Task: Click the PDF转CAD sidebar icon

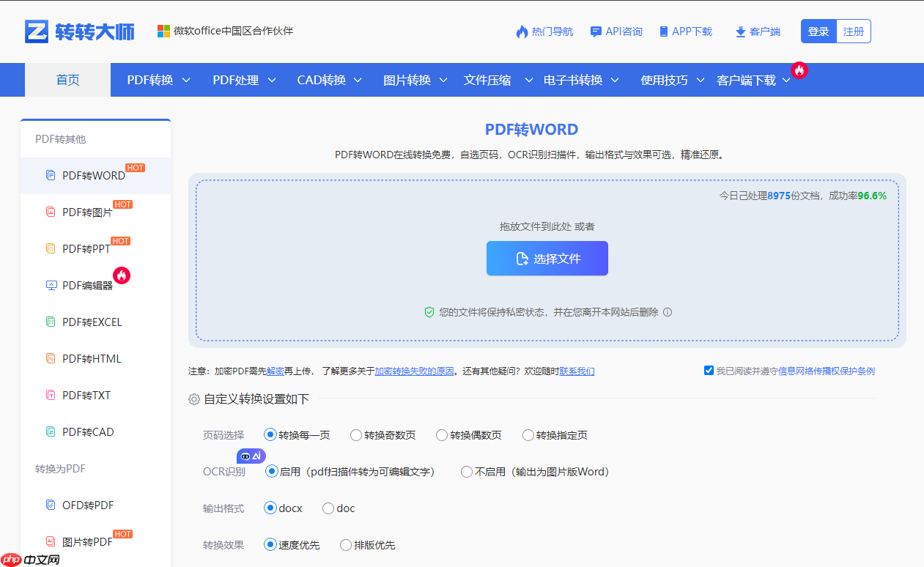Action: (x=51, y=431)
